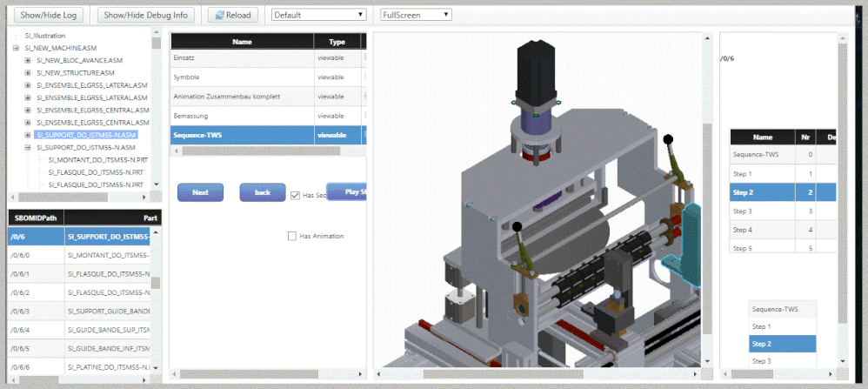Select the Animation Zusammenbau komplett row

[268, 97]
